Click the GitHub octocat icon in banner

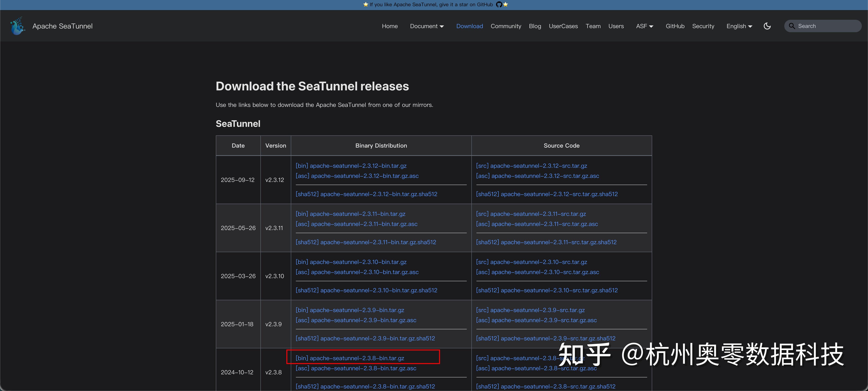coord(499,5)
